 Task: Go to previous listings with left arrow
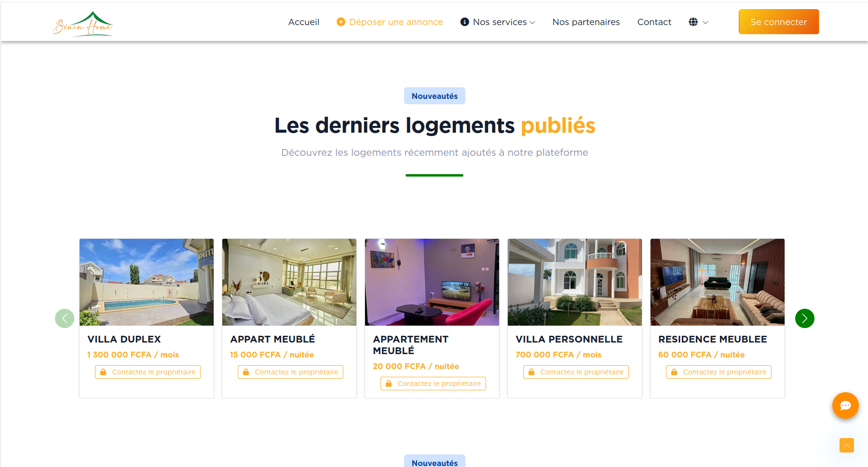[65, 318]
